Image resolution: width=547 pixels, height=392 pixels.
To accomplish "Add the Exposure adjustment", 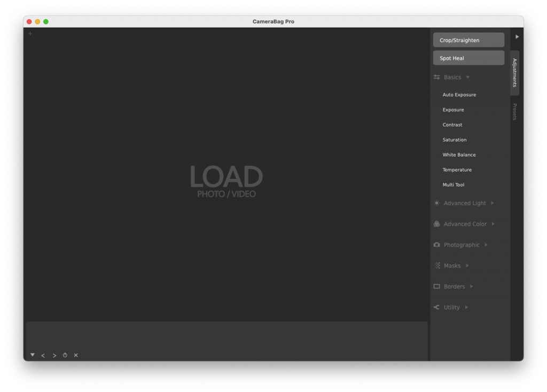I will click(453, 110).
